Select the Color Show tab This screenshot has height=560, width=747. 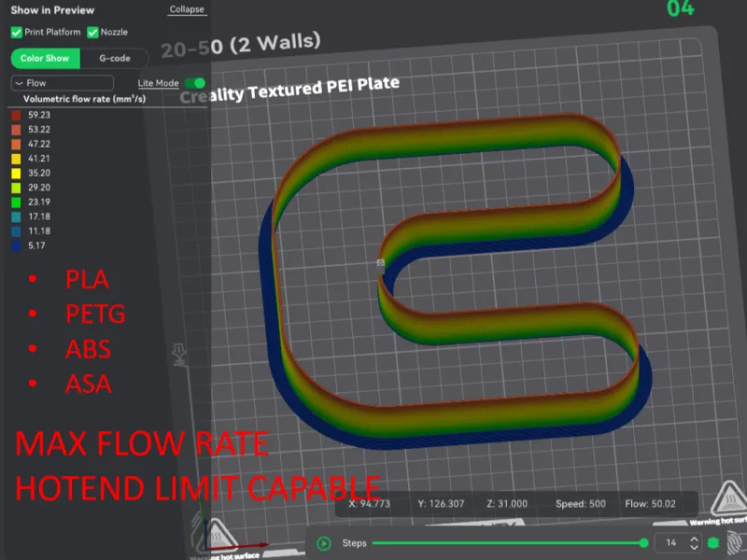(x=45, y=58)
